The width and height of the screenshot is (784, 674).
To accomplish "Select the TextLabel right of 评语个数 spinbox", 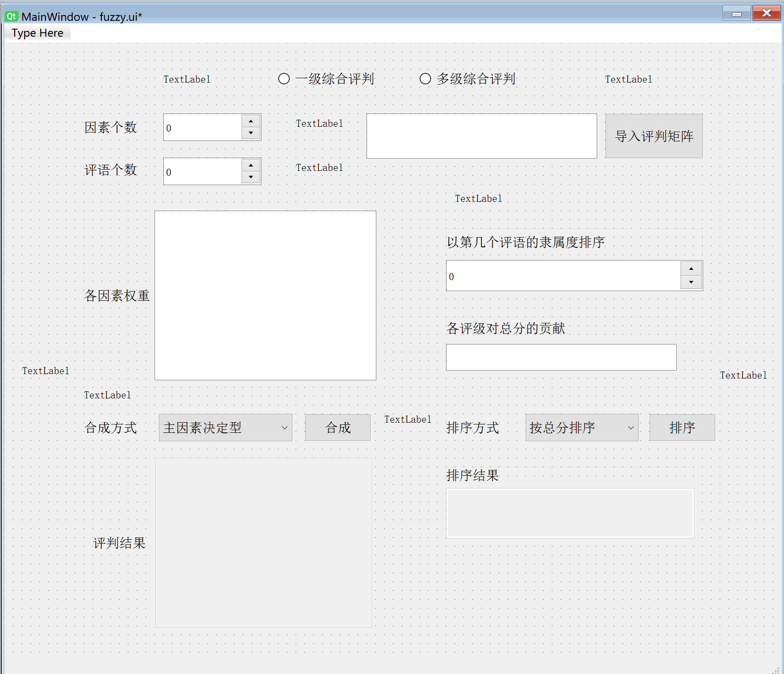I will pos(319,168).
